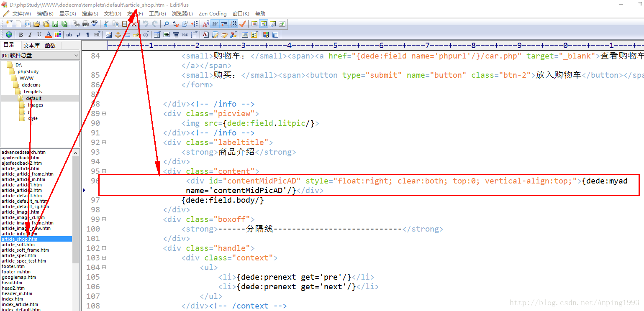Select file googlemap.htm in list
The height and width of the screenshot is (311, 644).
(19, 277)
